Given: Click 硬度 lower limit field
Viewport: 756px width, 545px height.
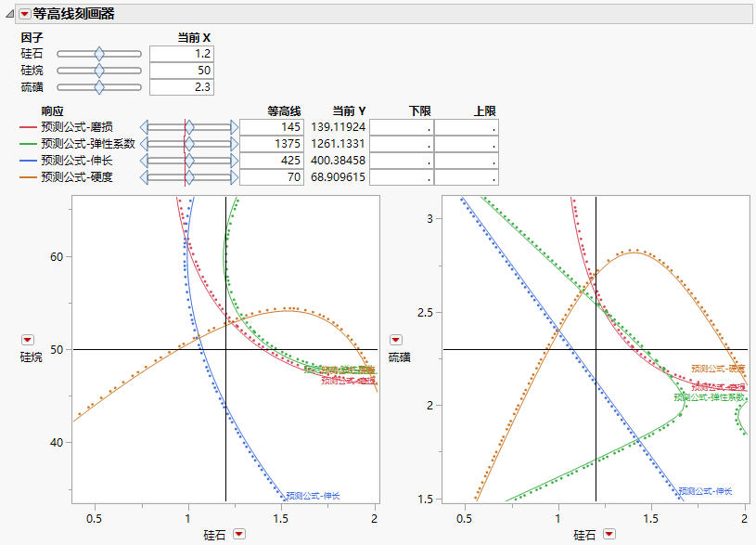Looking at the screenshot, I should (402, 177).
